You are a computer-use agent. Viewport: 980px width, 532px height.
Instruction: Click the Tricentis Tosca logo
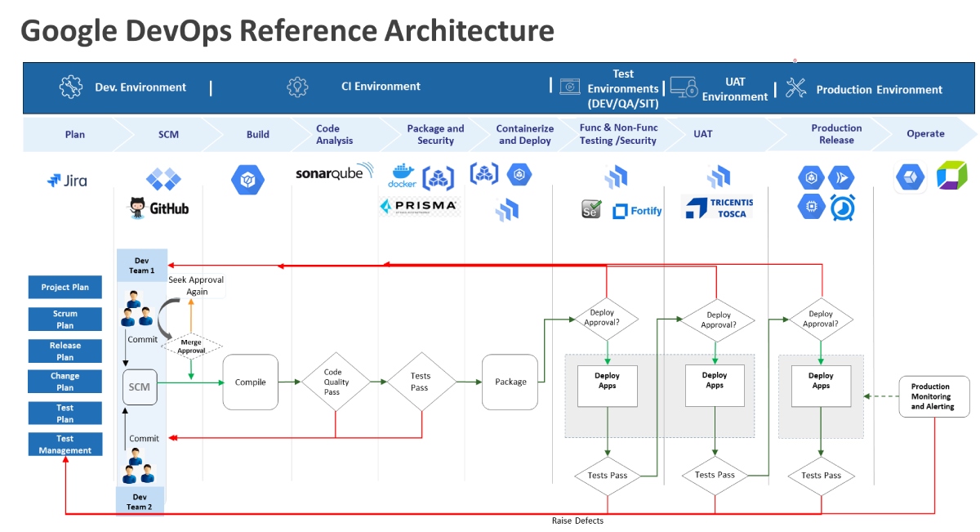(x=718, y=208)
